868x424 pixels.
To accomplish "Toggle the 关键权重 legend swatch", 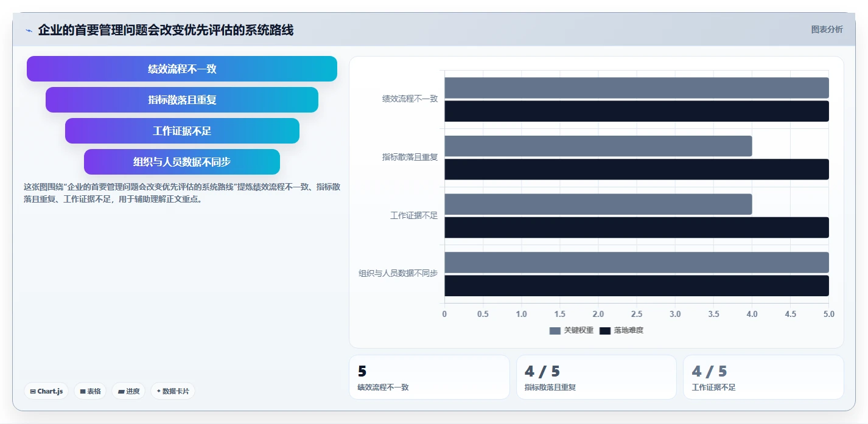I will click(x=555, y=330).
